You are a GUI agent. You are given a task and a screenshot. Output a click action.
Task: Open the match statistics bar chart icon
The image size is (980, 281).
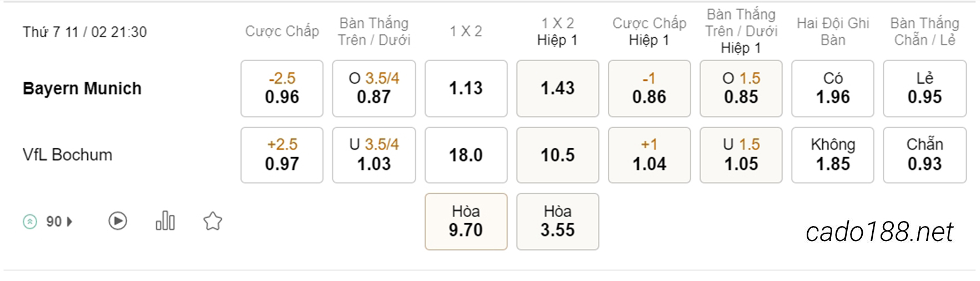165,220
